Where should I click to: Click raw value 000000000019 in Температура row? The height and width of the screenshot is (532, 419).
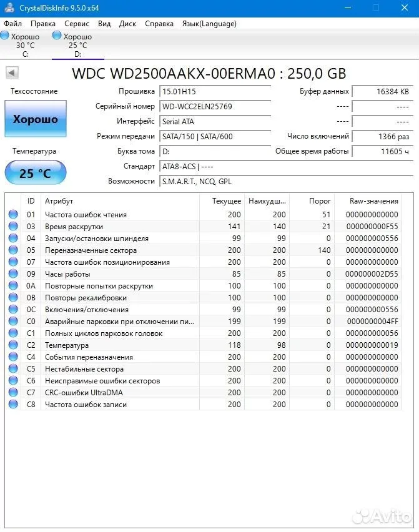click(x=372, y=345)
